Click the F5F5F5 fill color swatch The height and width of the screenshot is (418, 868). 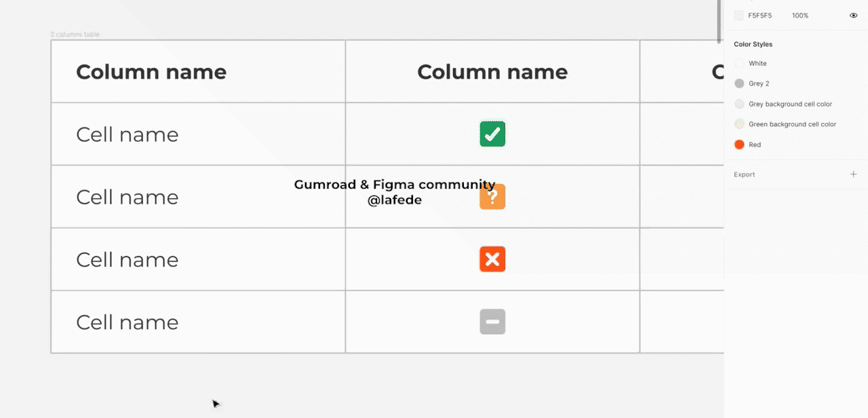coord(738,15)
